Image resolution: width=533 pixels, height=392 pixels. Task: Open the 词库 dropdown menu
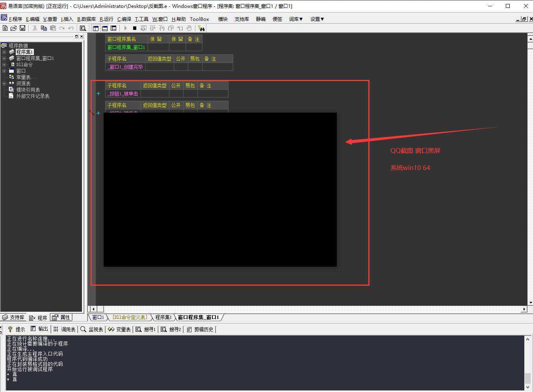click(295, 19)
